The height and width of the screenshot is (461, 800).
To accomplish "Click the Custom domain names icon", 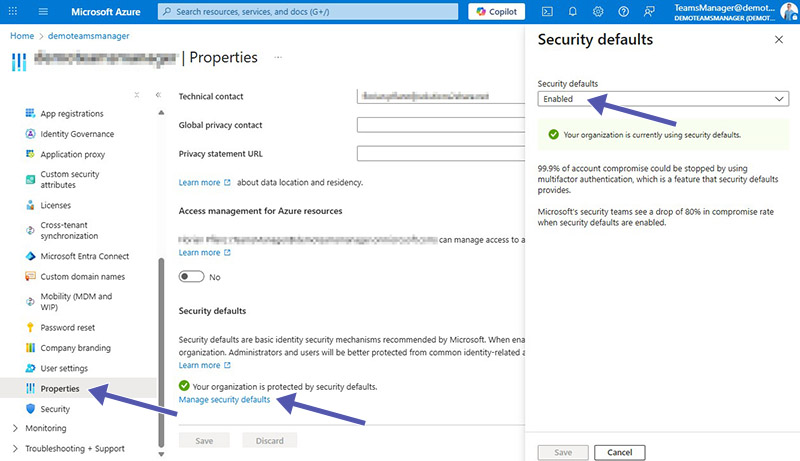I will coord(30,276).
